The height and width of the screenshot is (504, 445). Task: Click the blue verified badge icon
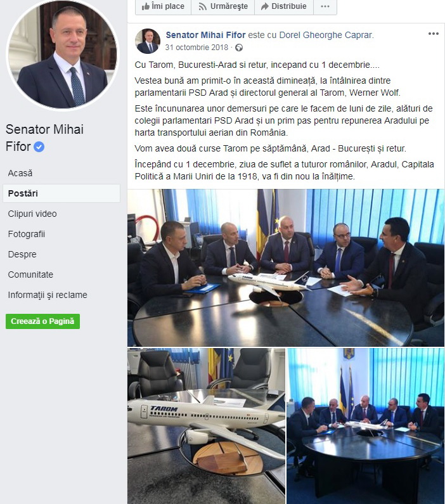tap(39, 147)
